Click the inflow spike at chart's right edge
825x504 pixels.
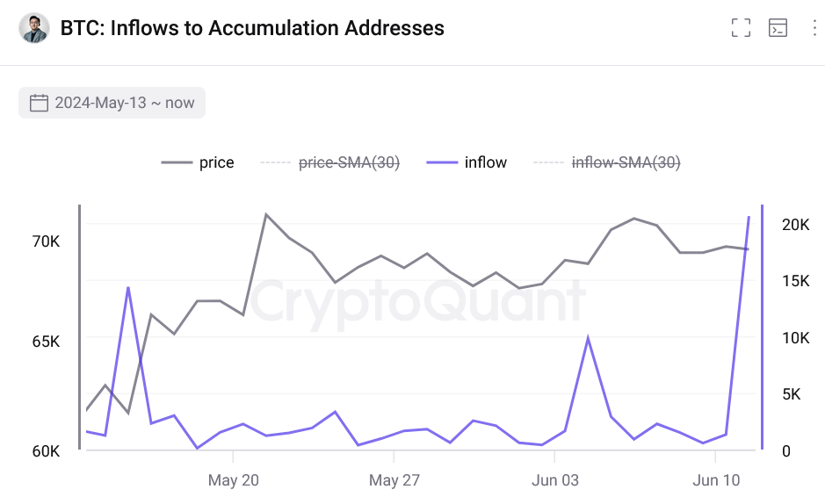point(749,217)
